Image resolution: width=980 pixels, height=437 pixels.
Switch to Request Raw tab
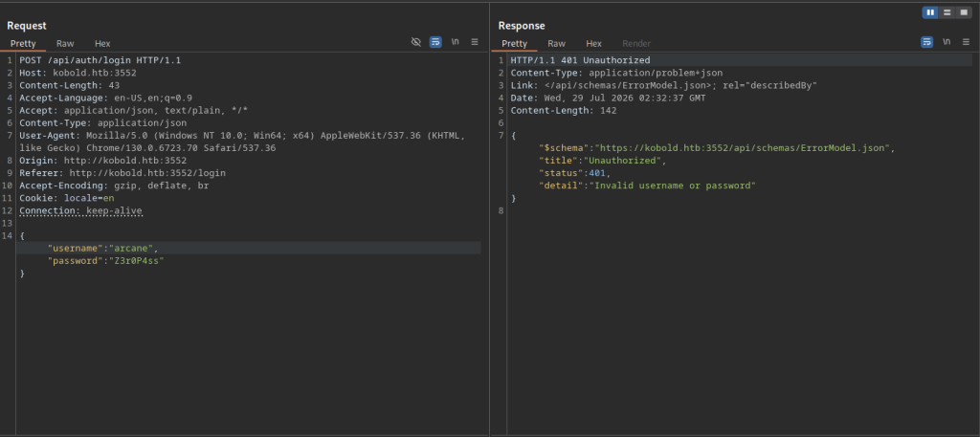65,44
